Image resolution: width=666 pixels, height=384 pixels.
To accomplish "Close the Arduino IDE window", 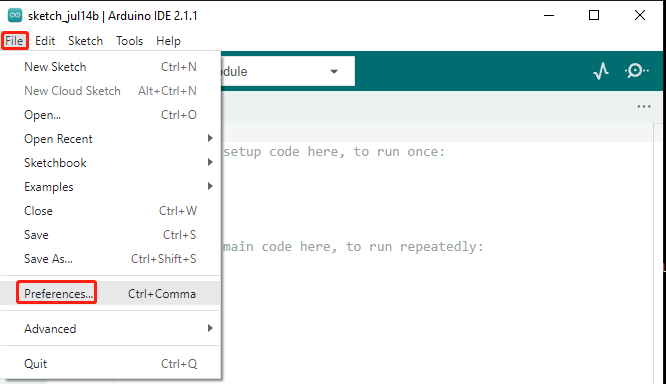I will [640, 15].
